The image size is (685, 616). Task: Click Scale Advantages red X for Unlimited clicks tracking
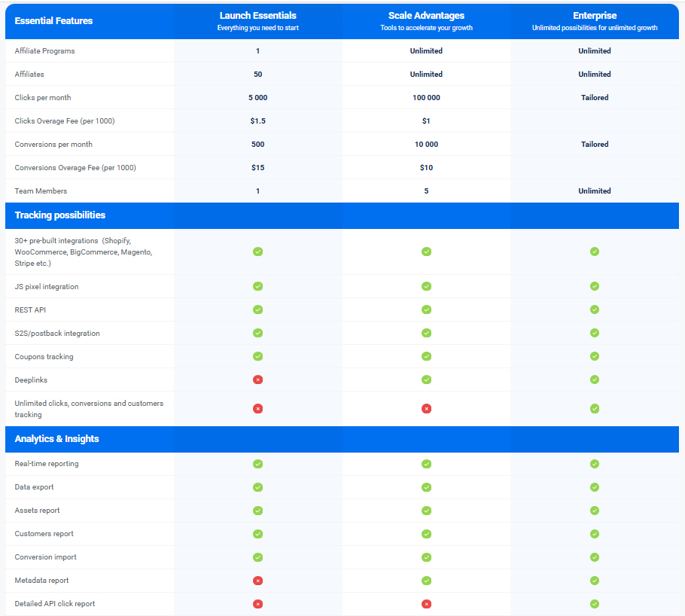[x=426, y=409]
